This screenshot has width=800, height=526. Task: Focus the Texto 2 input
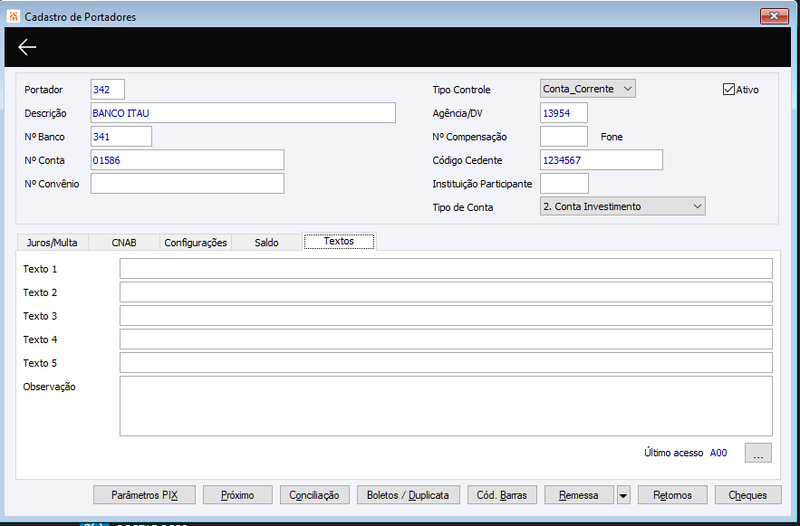tap(446, 292)
